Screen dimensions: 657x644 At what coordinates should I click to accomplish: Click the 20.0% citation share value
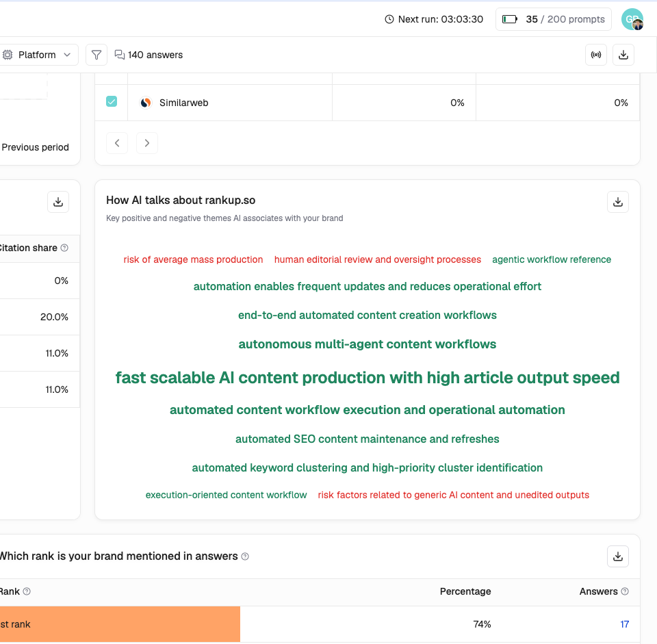54,317
